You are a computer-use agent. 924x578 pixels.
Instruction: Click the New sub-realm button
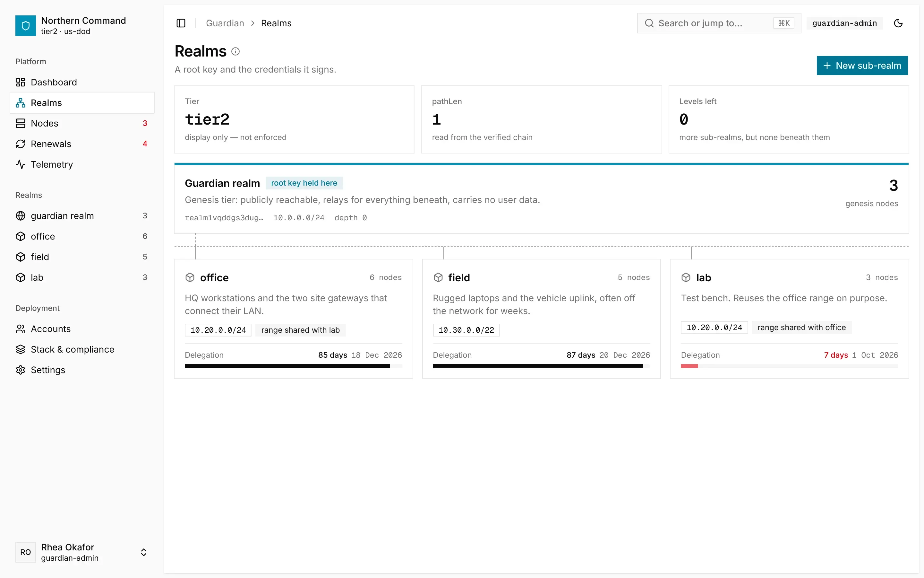pos(862,66)
